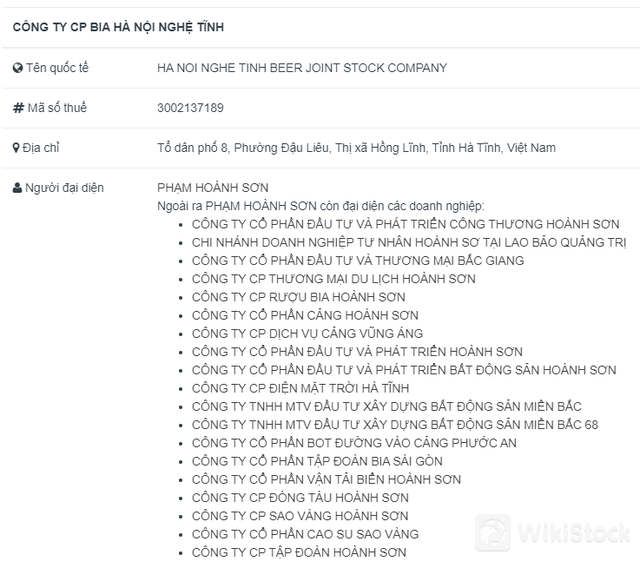Click the international name HA NOI NGHE TINH BEER text
The image size is (640, 568).
(x=302, y=68)
